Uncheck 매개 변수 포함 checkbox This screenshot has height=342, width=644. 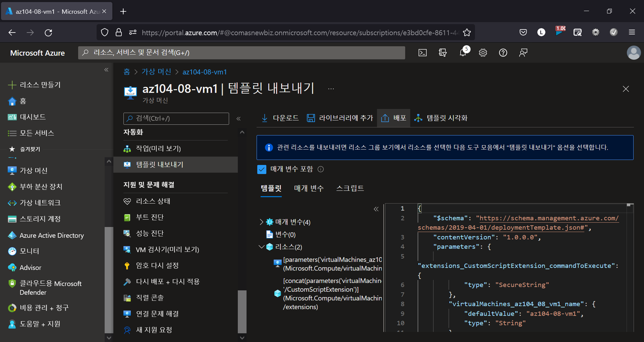coord(262,169)
